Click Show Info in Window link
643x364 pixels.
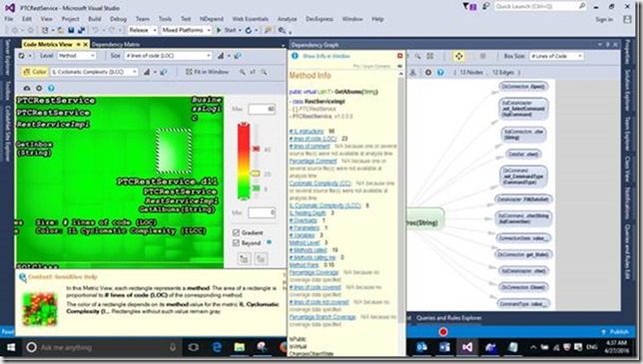click(326, 56)
